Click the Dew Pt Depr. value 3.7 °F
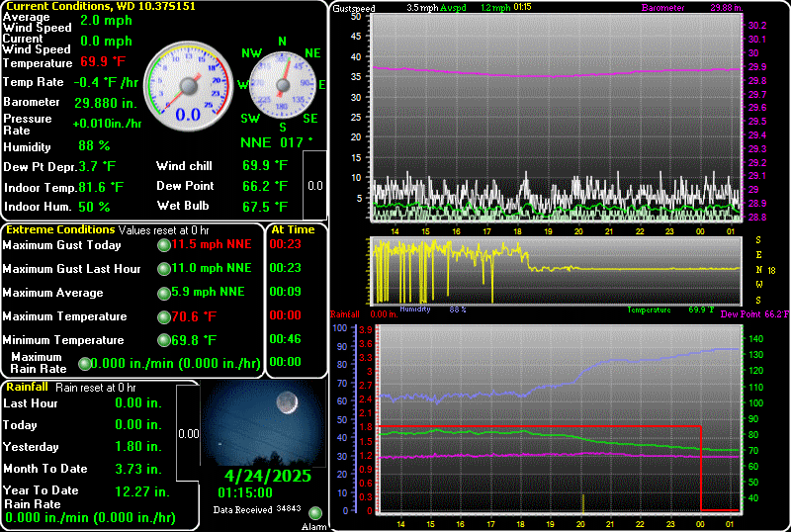Image resolution: width=791 pixels, height=532 pixels. [x=97, y=166]
